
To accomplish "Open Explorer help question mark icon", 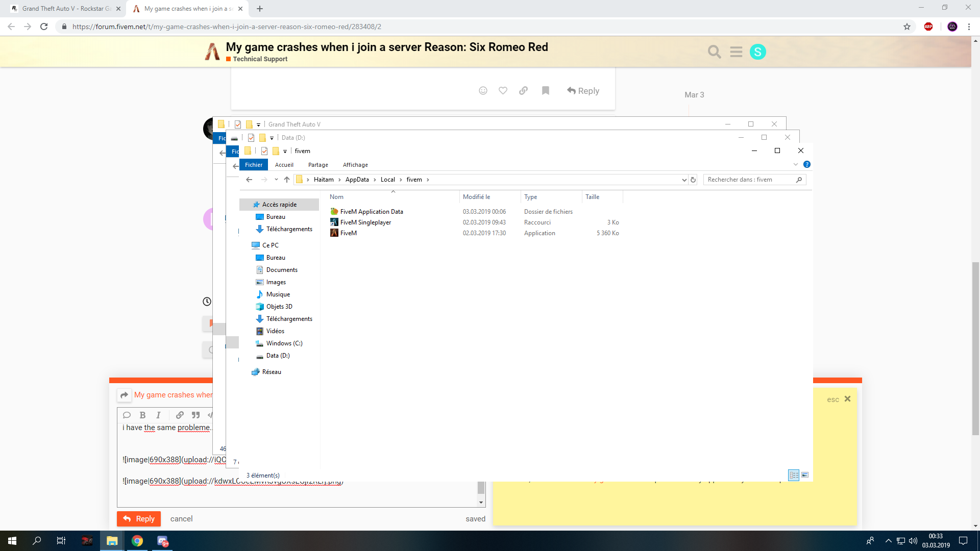I will coord(807,164).
